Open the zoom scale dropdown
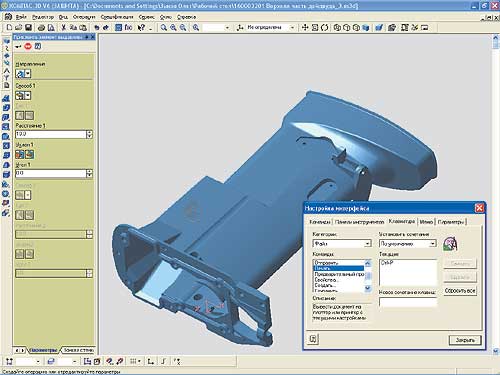The height and width of the screenshot is (375, 500). click(227, 28)
